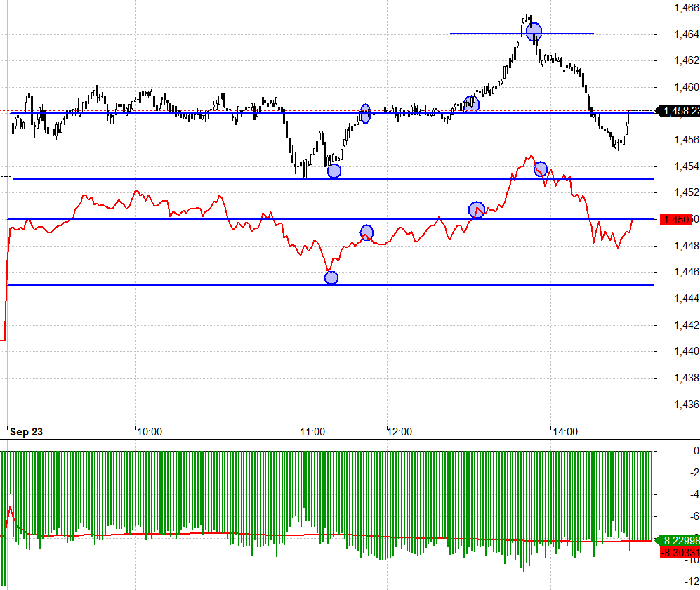Select the blue horizontal line just above 1,453
700x590 pixels.
coord(333,179)
